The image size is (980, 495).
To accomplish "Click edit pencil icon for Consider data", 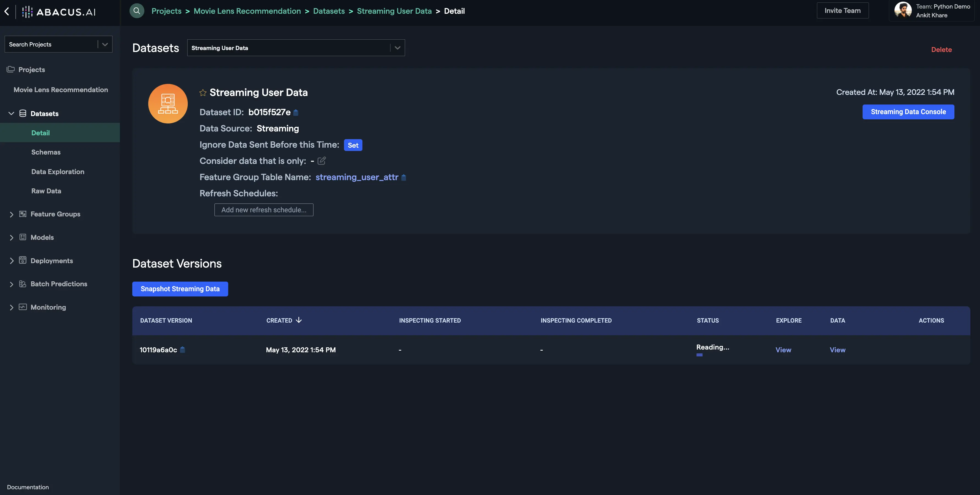I will coord(321,161).
